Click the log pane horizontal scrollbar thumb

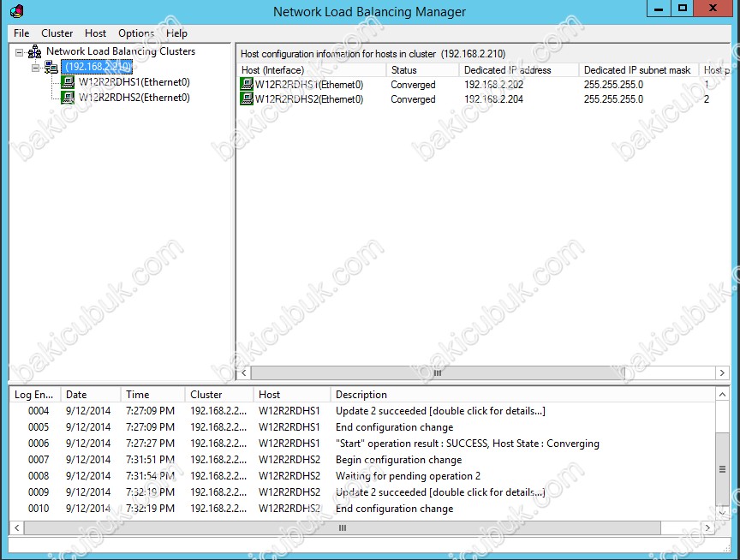[343, 528]
